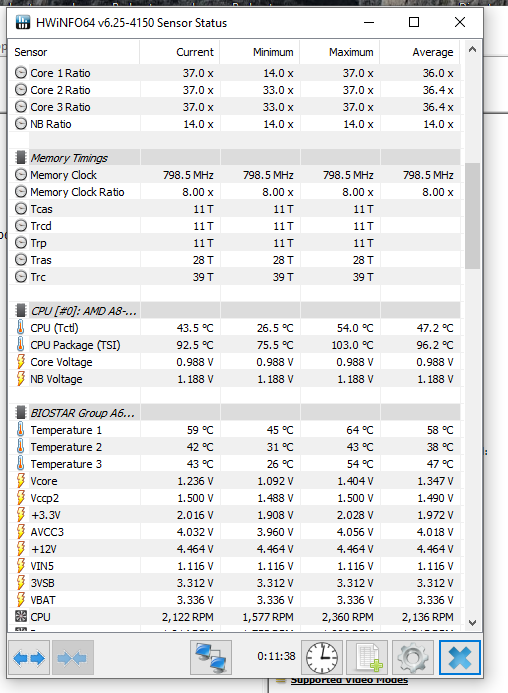This screenshot has width=508, height=693.
Task: Click lightning icon beside NB Voltage
Action: point(20,379)
